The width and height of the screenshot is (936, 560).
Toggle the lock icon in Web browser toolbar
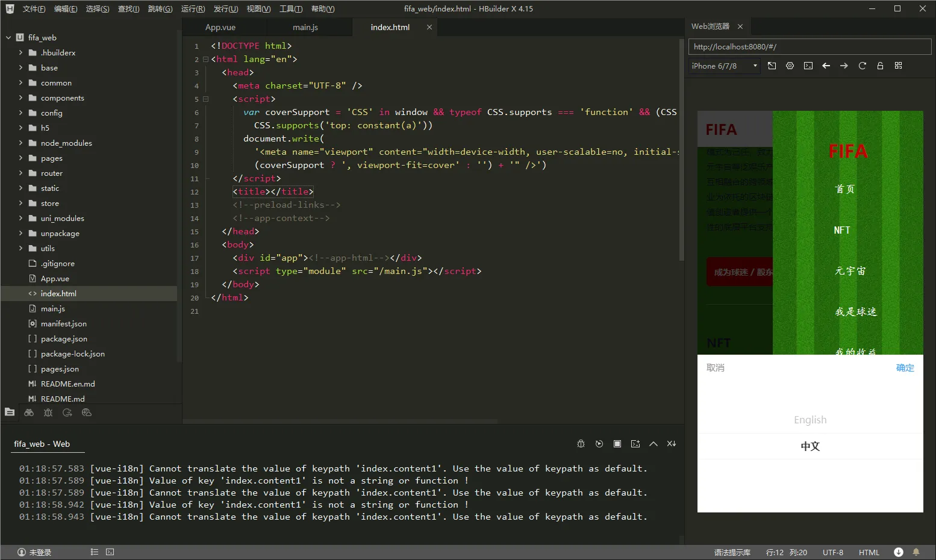pos(880,66)
